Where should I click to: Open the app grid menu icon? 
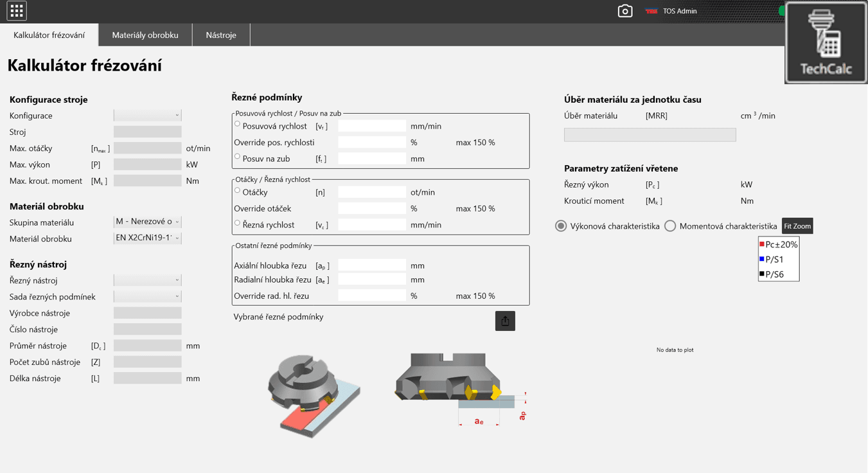[x=17, y=11]
